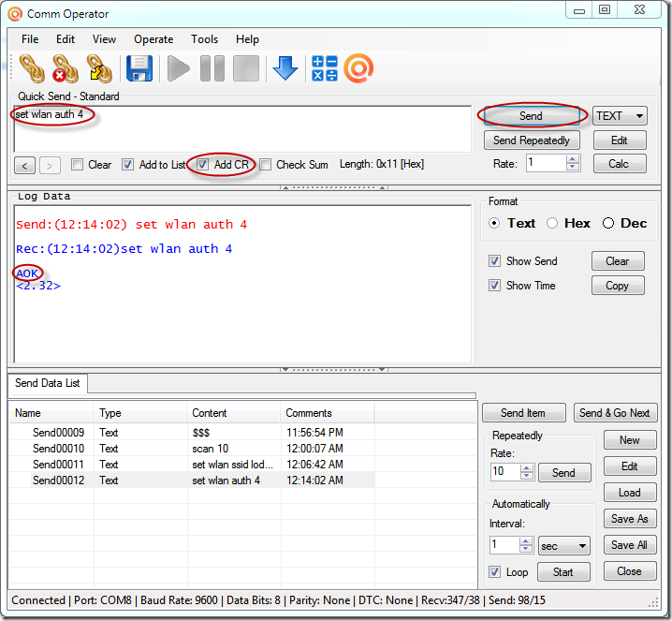Toggle the Clear checkbox in Quick Send
Image resolution: width=672 pixels, height=621 pixels.
pyautogui.click(x=77, y=165)
